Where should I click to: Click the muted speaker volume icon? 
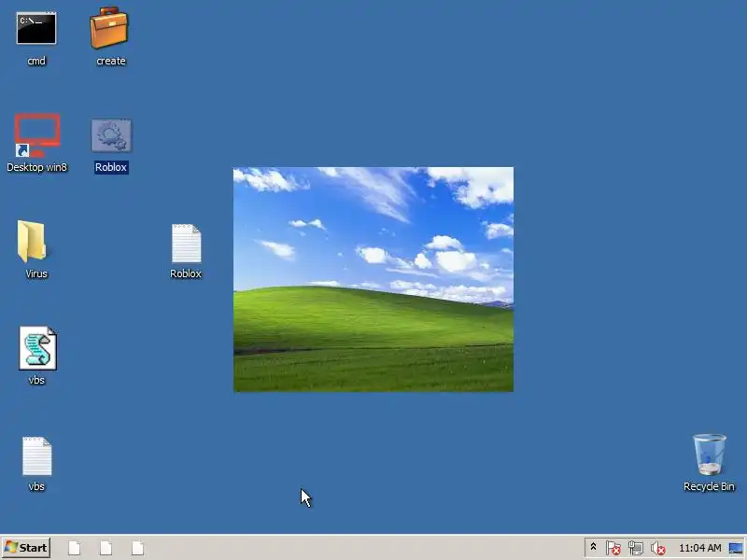coord(658,548)
